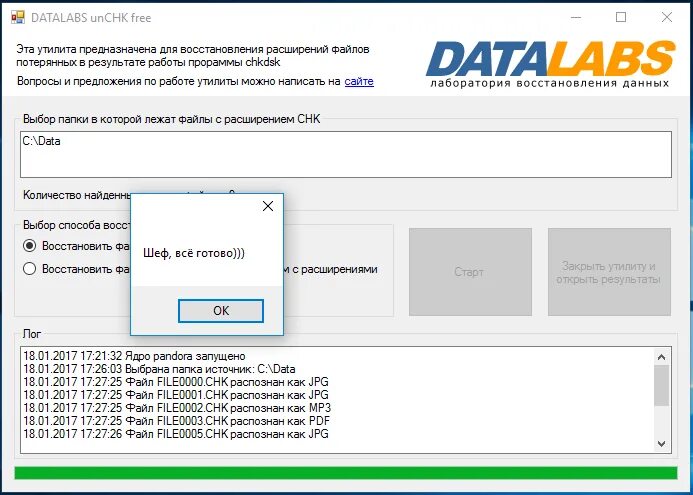This screenshot has height=495, width=693.
Task: Close the 'Шеф, всё готово' dialog
Action: (x=268, y=206)
